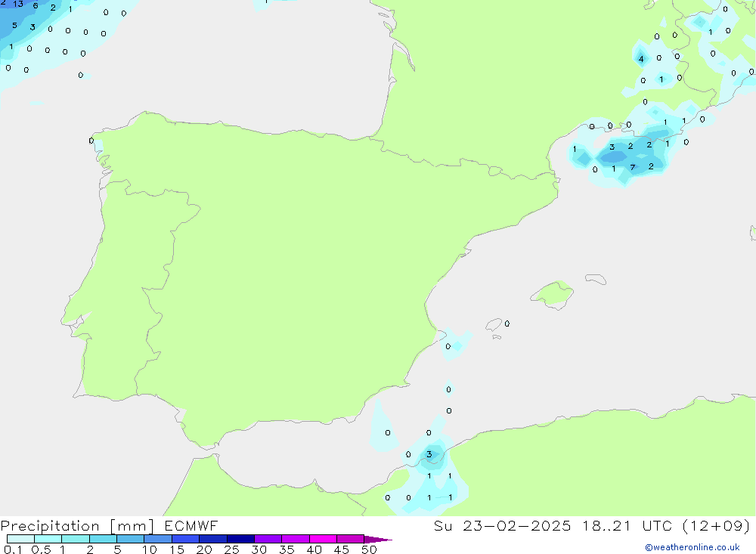Click the 20–25 mm legend color swatch
This screenshot has height=554, width=756.
tap(212, 539)
